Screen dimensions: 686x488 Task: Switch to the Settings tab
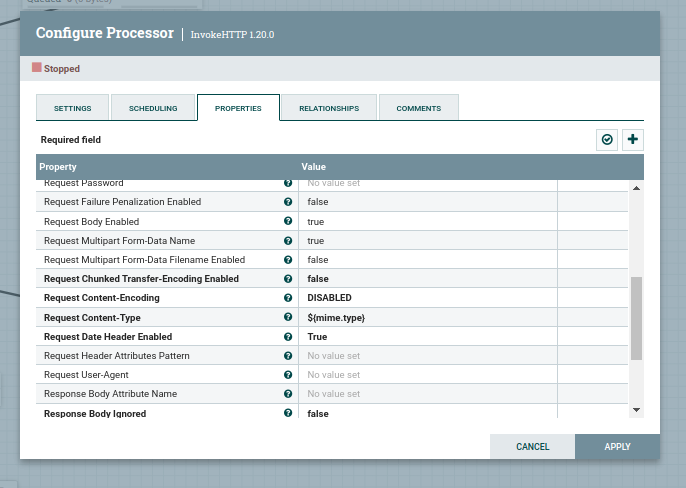coord(73,107)
